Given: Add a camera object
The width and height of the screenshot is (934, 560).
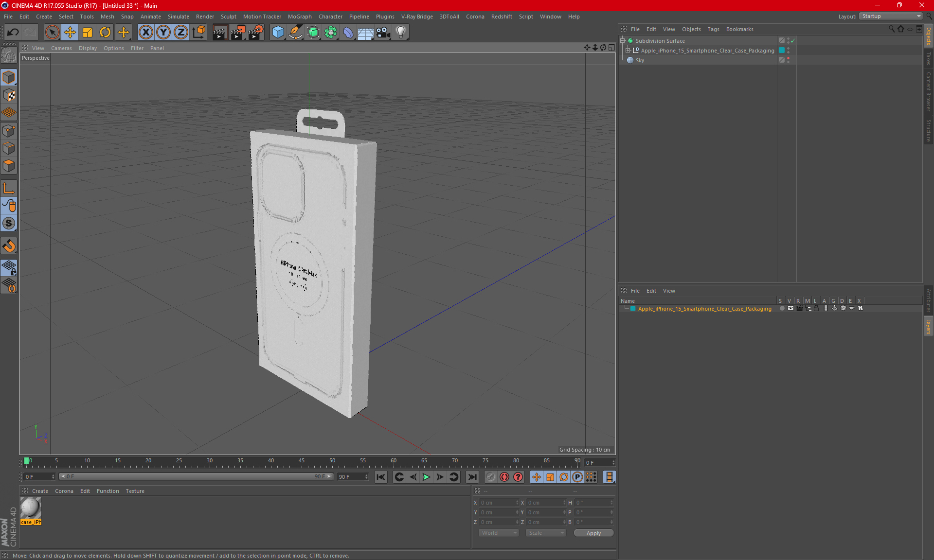Looking at the screenshot, I should (383, 32).
